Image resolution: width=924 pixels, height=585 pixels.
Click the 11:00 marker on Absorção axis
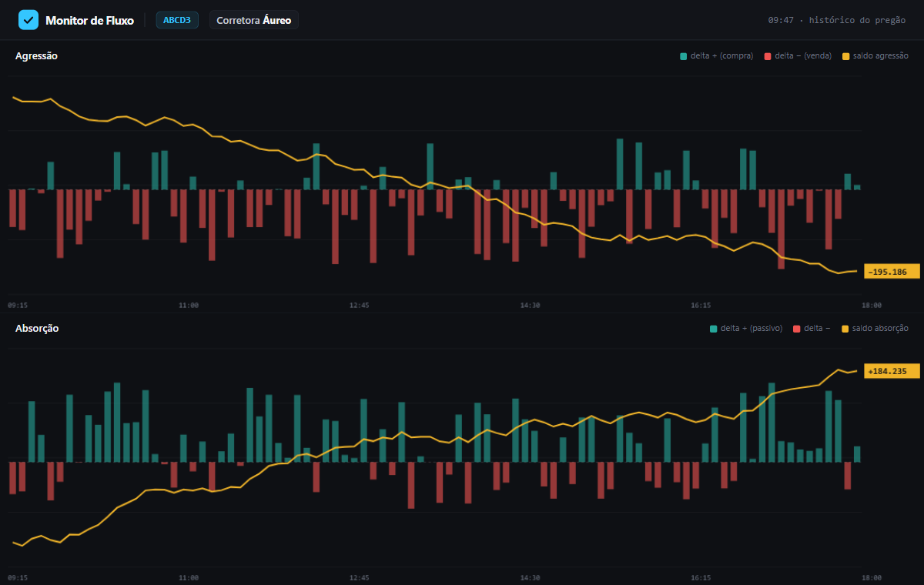coord(189,577)
